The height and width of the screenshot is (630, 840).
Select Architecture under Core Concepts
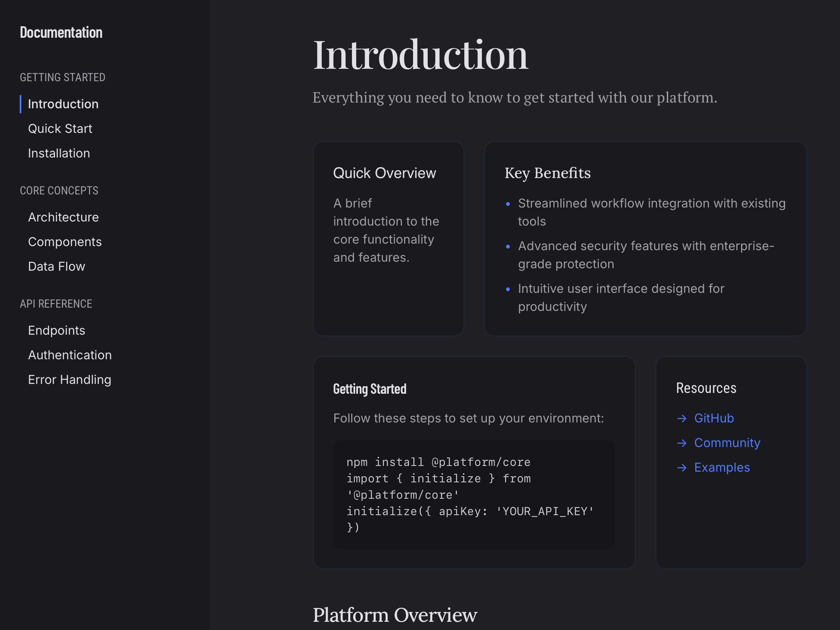(63, 217)
